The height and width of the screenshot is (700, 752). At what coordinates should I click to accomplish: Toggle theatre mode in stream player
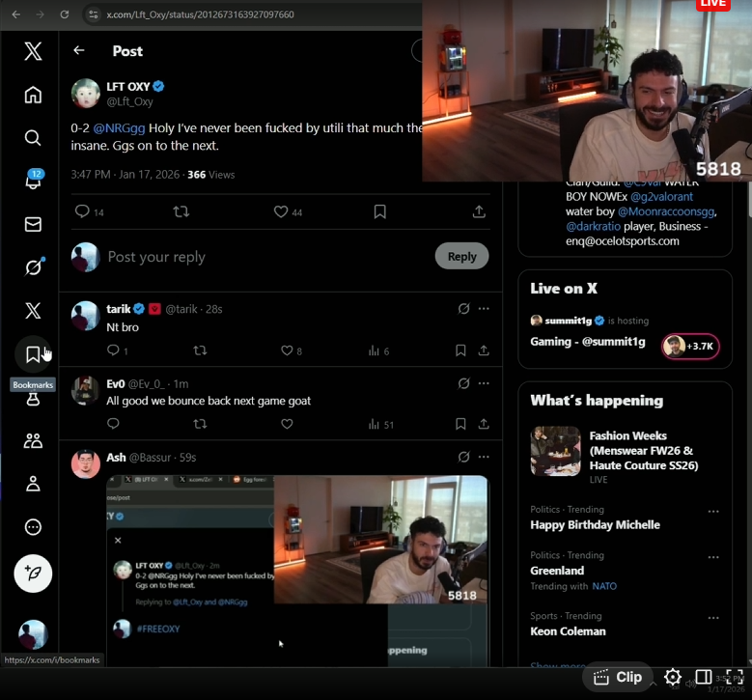[x=703, y=677]
